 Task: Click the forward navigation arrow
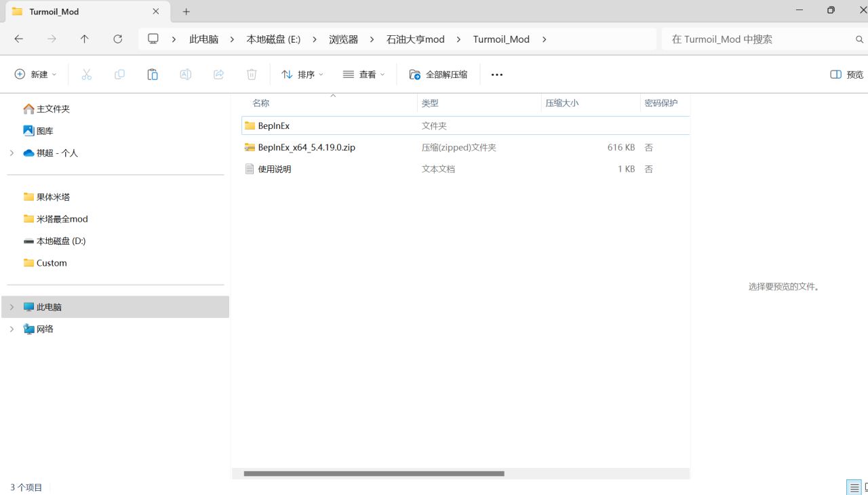(52, 39)
